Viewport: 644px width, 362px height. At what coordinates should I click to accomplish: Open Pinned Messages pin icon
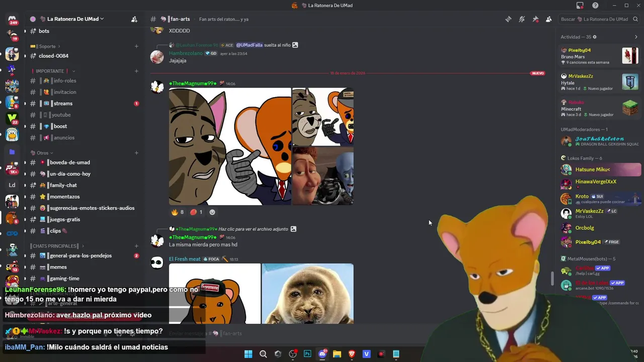point(535,19)
